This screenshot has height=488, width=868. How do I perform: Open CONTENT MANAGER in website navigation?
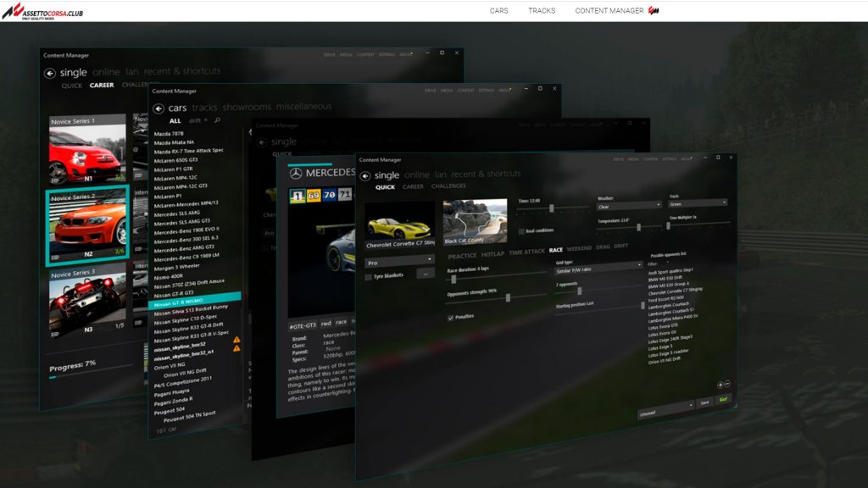(x=609, y=10)
